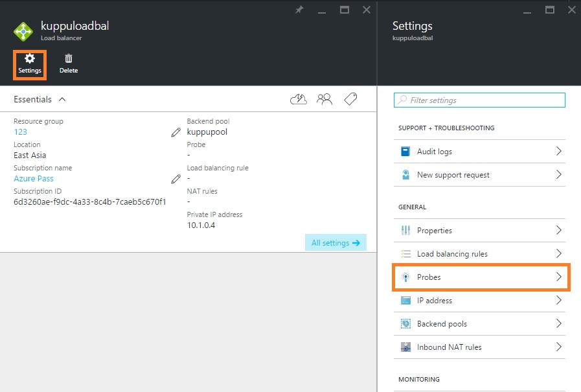Edit resource group with pencil icon
Screen dimensions: 581x392
(176, 132)
